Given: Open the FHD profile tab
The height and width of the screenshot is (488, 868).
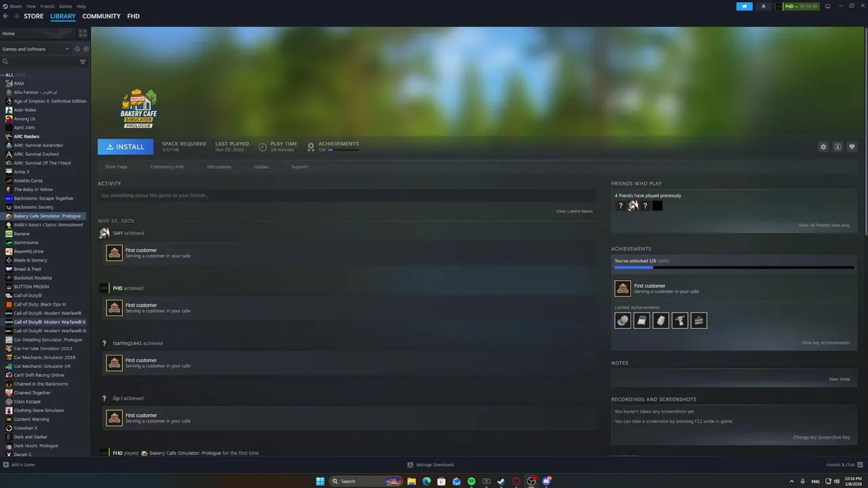Looking at the screenshot, I should [x=134, y=16].
